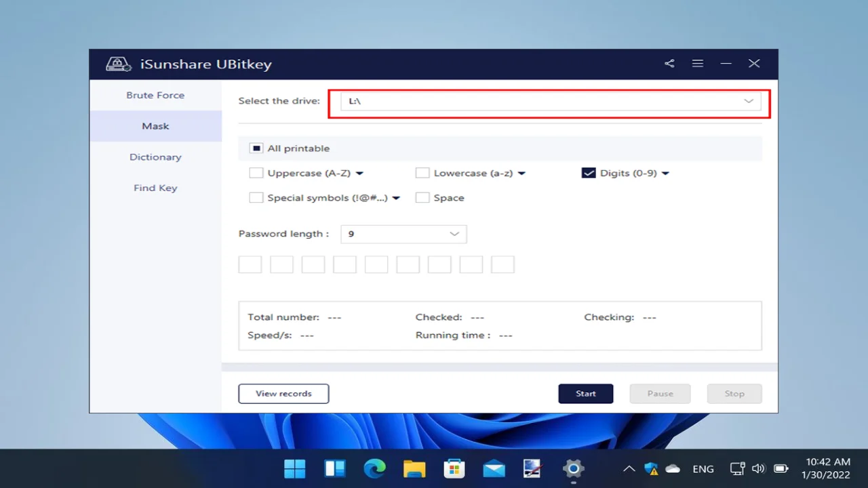The image size is (868, 488).
Task: Launch Microsoft Edge from taskbar
Action: tap(374, 468)
